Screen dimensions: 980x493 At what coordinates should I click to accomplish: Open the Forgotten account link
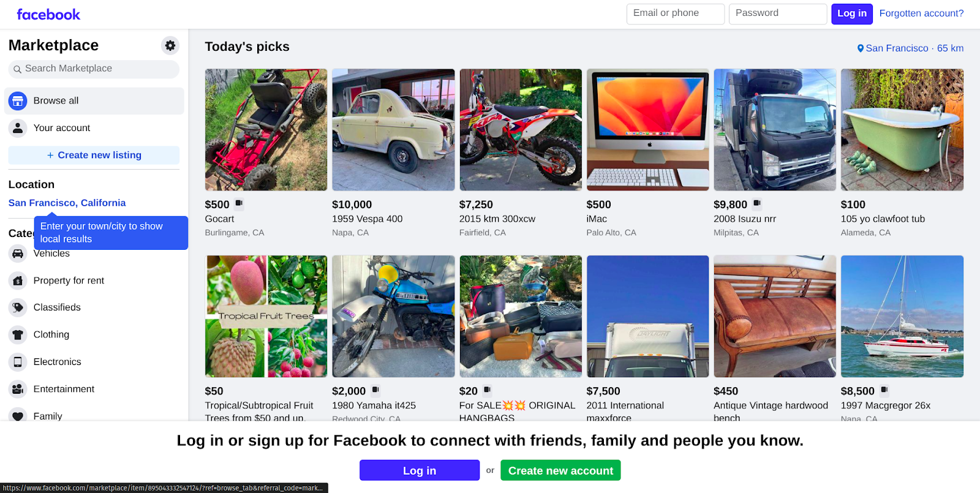pyautogui.click(x=921, y=13)
